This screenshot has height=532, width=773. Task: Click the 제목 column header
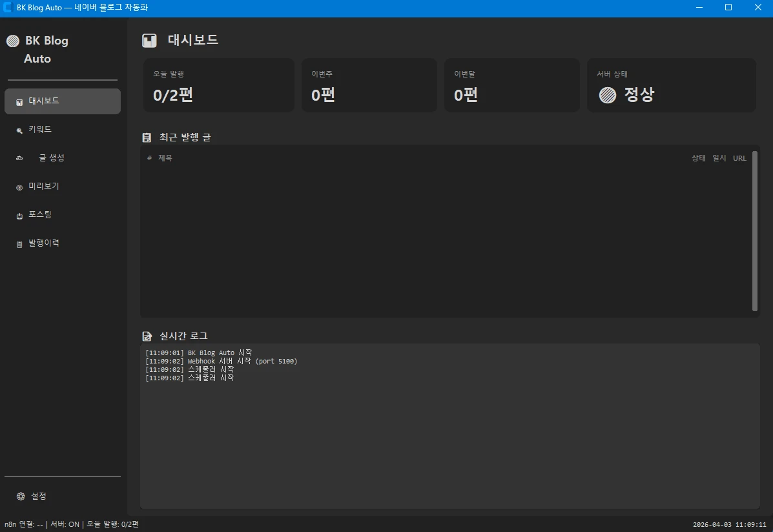tap(165, 158)
